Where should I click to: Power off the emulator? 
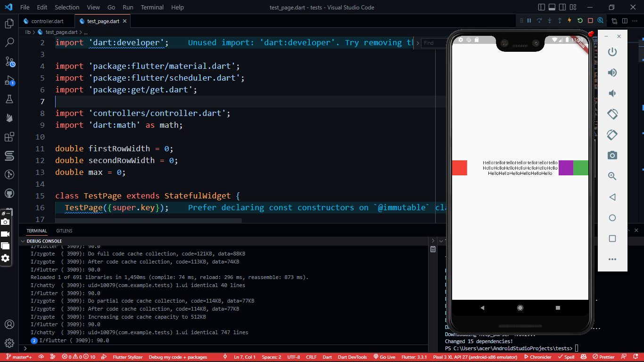(612, 52)
